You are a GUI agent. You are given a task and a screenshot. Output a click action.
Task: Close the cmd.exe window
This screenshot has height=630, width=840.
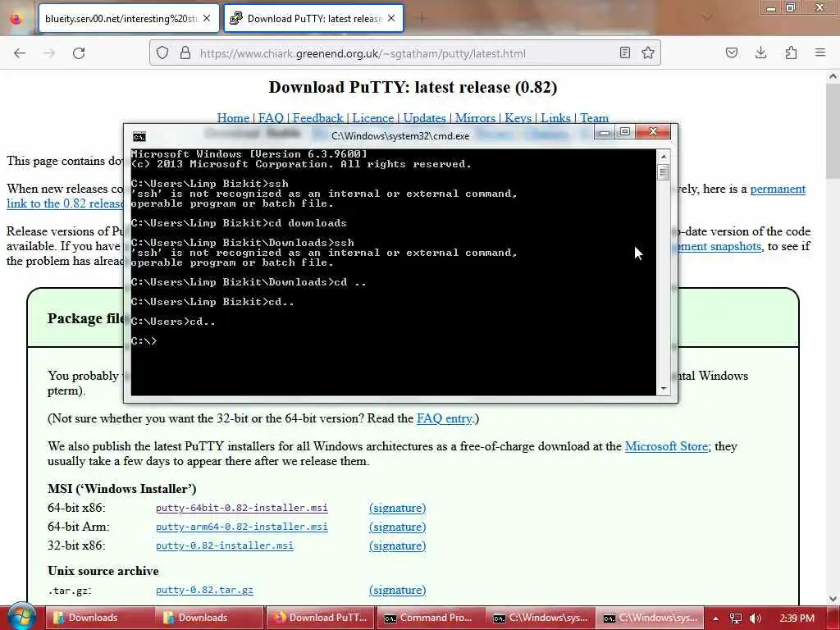pyautogui.click(x=653, y=132)
